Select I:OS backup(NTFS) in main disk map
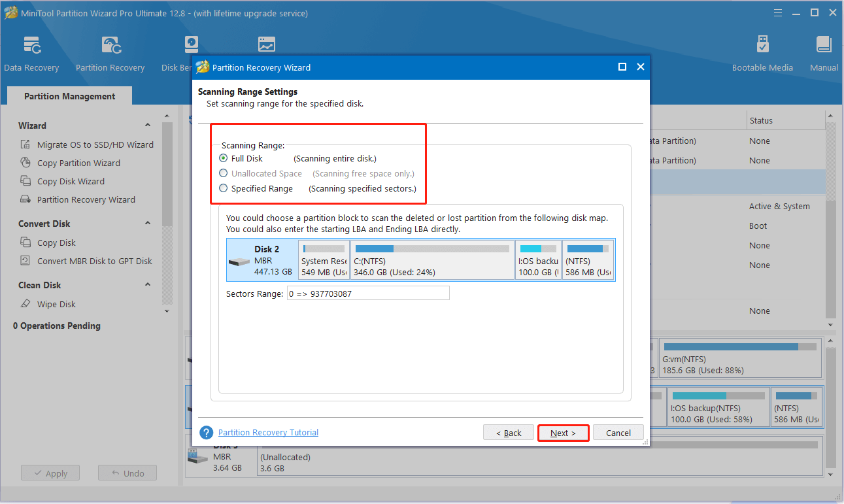 (718, 407)
